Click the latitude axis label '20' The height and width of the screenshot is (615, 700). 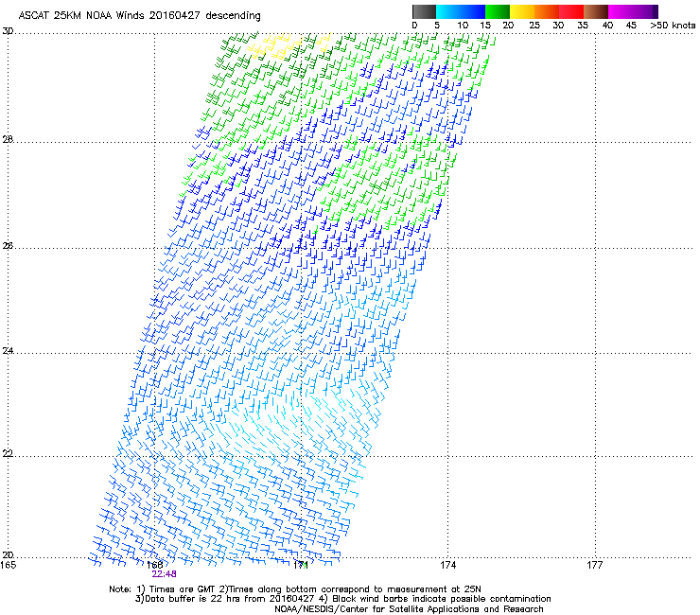(8, 554)
